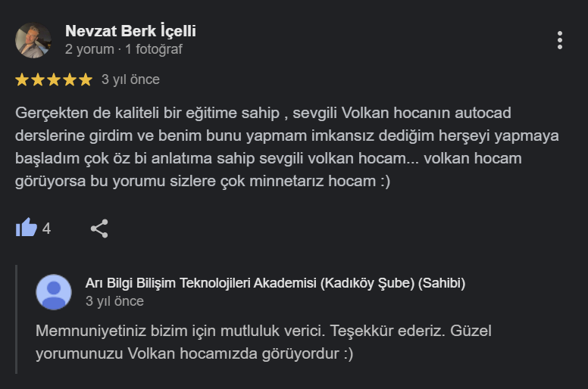The image size is (588, 389).
Task: Open the three-dot review options menu
Action: (x=559, y=40)
